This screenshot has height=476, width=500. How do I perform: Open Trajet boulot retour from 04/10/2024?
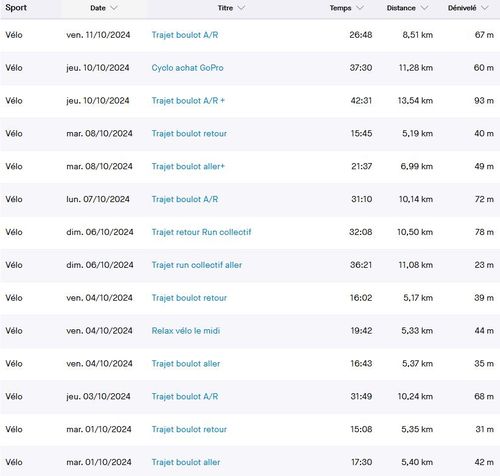click(189, 298)
